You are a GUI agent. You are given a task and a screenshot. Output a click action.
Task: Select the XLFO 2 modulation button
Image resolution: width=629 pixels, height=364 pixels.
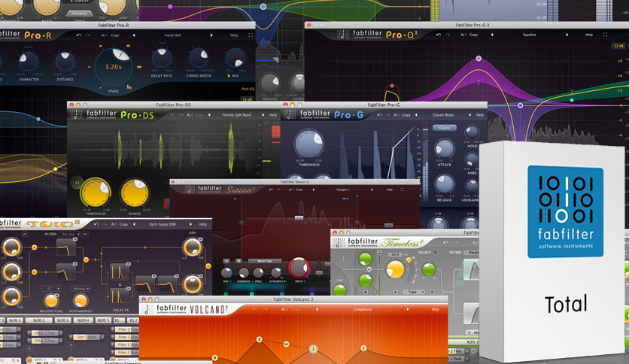pos(39,320)
